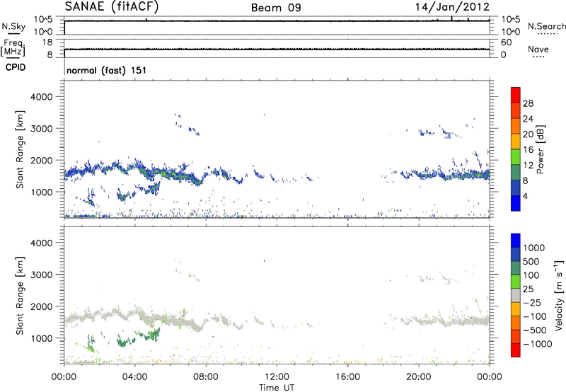This screenshot has width=566, height=392.
Task: Click the Nave legend label
Action: click(x=538, y=49)
